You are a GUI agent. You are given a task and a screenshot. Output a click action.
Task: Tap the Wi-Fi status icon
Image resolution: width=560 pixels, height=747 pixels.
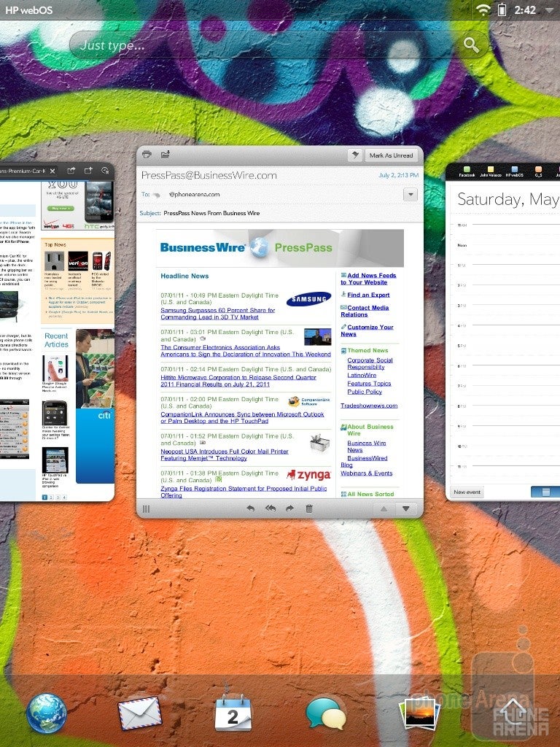484,9
